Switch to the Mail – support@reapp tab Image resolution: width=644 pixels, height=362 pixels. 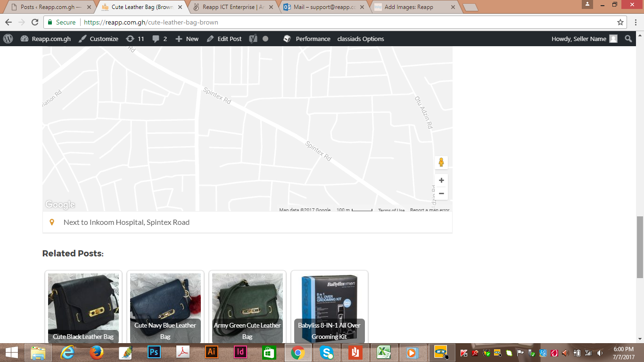[324, 7]
